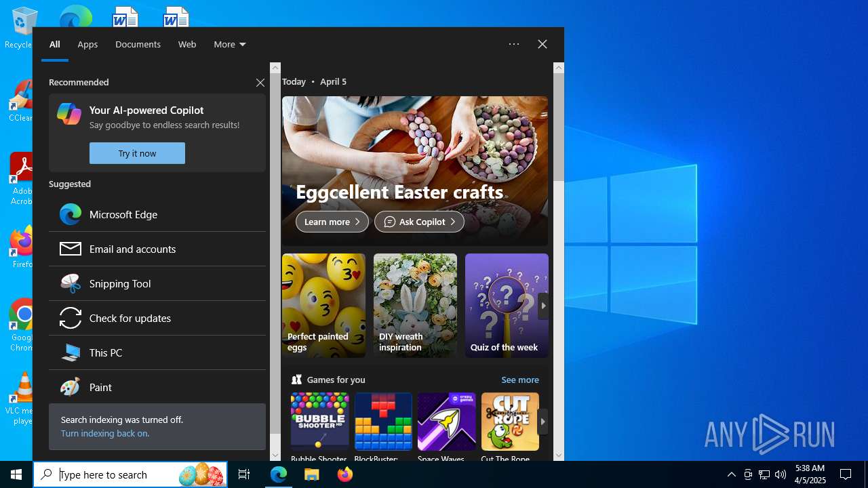Open the taskbar clock and date

[810, 474]
